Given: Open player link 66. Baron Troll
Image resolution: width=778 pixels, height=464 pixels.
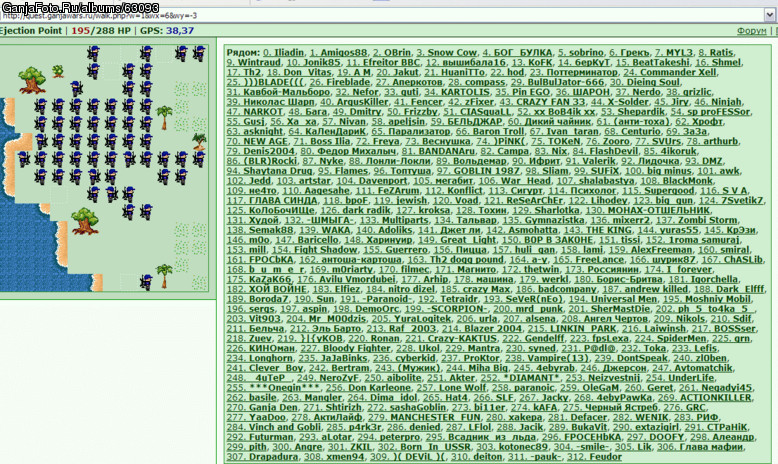Looking at the screenshot, I should click(490, 132).
